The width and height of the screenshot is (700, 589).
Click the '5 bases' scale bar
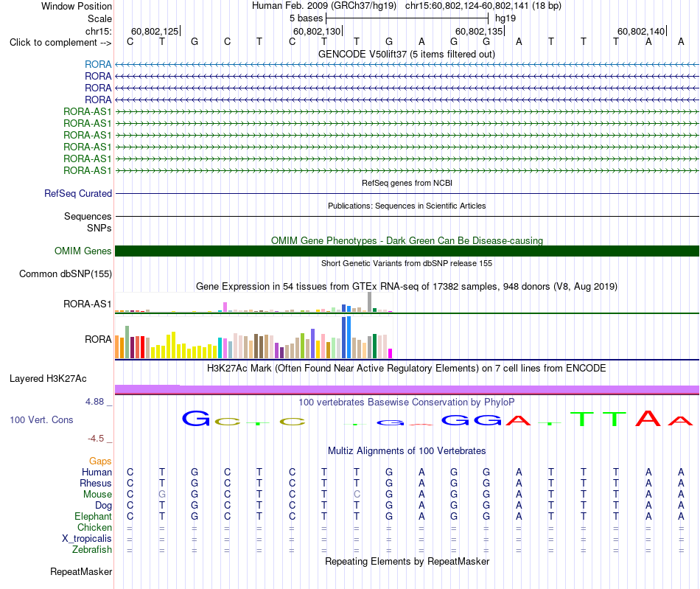point(407,18)
